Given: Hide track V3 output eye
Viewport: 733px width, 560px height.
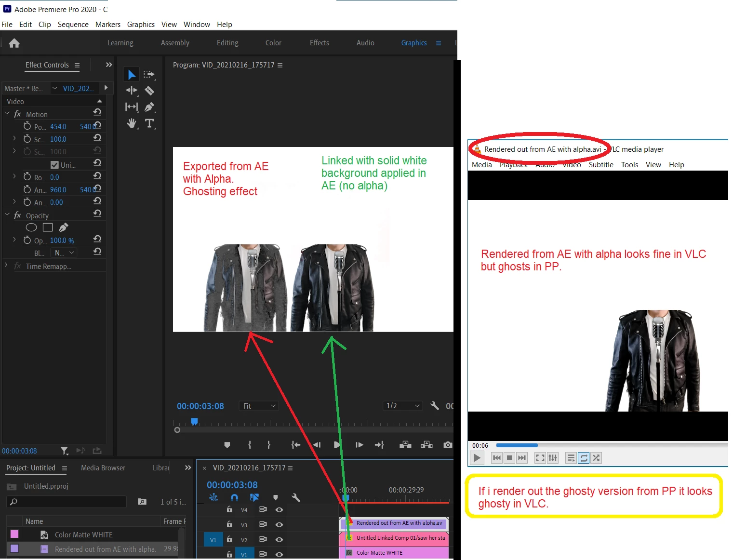Looking at the screenshot, I should [x=279, y=525].
